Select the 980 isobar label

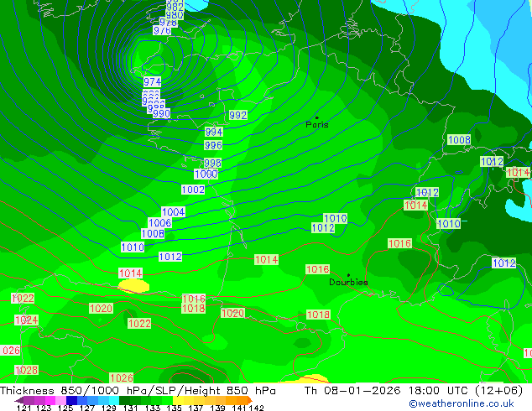[175, 15]
